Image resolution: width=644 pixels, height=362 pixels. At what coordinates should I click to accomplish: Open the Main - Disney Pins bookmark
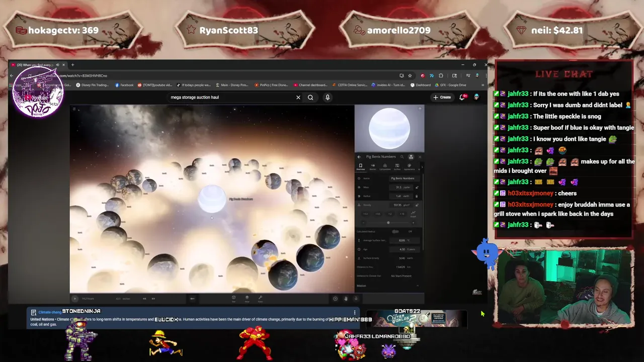coord(232,85)
